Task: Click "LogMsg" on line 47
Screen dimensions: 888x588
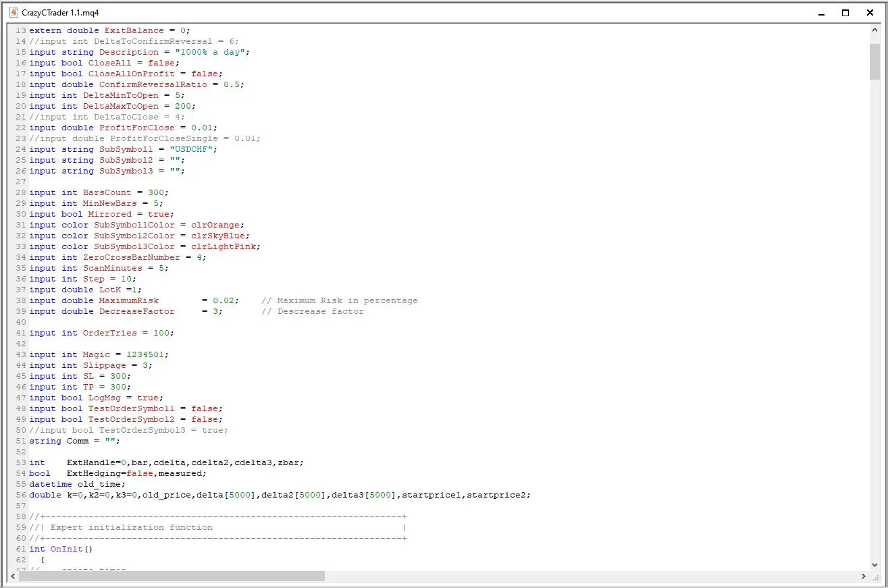Action: point(104,398)
